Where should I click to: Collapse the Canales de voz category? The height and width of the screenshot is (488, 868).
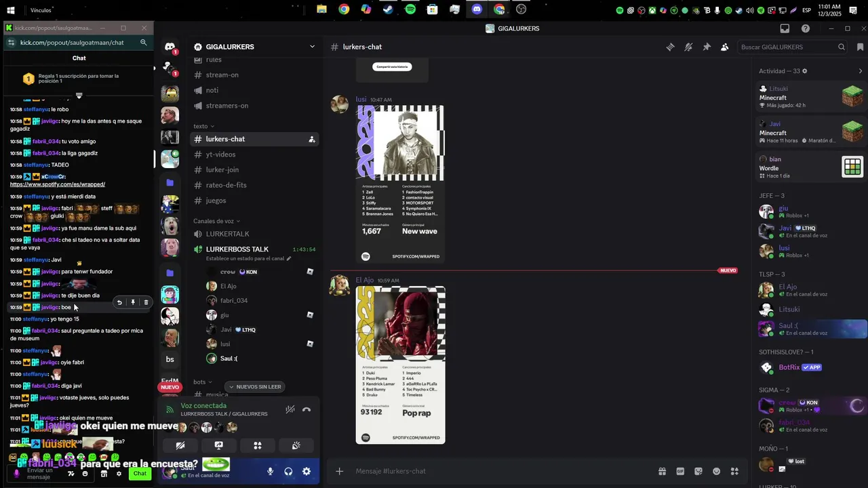pyautogui.click(x=217, y=221)
